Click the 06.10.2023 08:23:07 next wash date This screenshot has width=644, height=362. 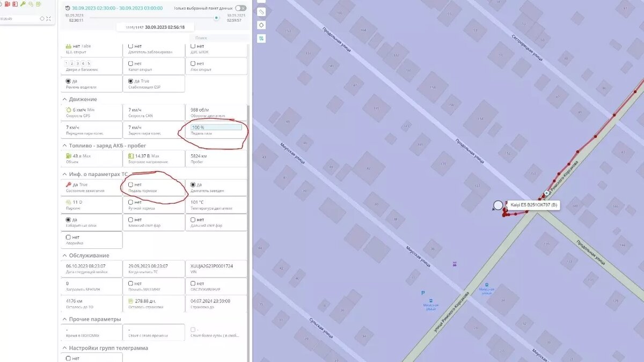click(86, 266)
